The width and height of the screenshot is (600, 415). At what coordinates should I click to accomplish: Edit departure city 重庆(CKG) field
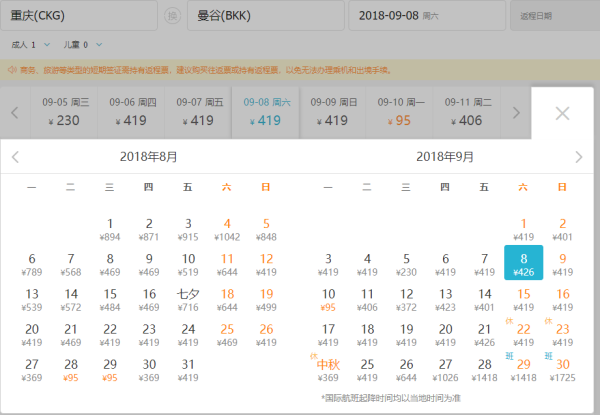tap(79, 15)
